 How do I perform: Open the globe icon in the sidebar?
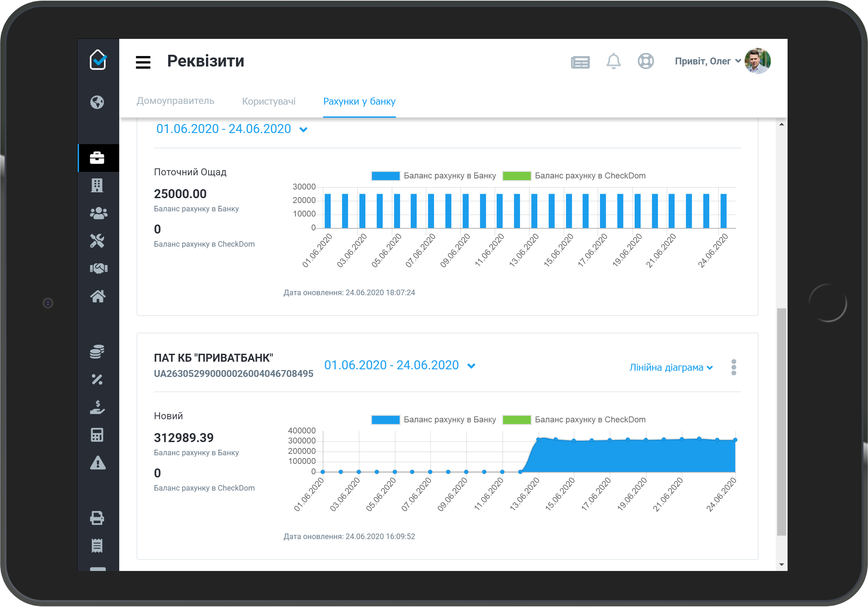click(97, 102)
